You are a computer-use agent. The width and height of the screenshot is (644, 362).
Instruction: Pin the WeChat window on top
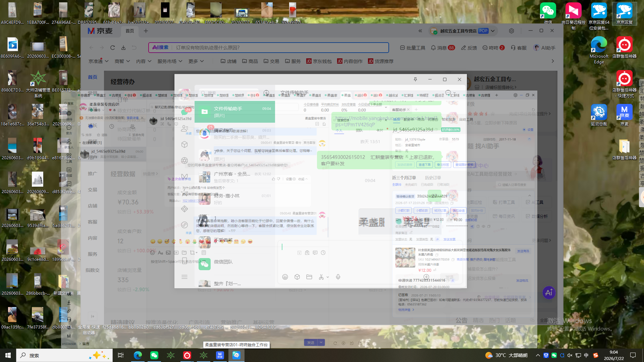415,79
